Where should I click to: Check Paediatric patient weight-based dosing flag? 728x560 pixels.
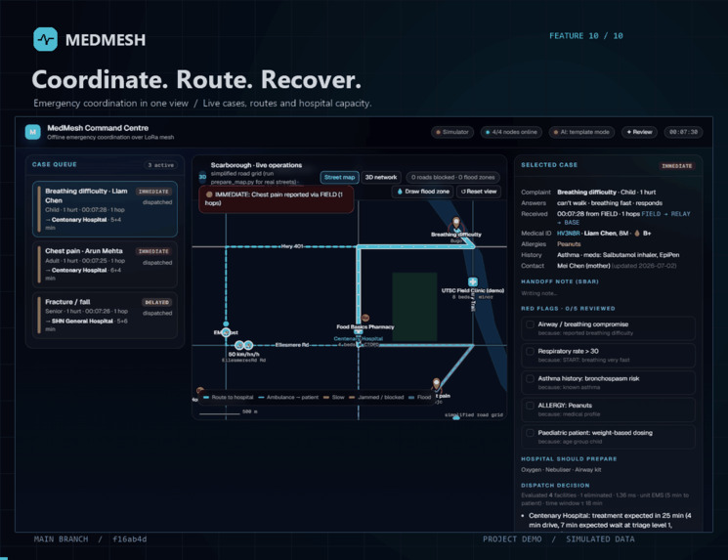coord(530,433)
